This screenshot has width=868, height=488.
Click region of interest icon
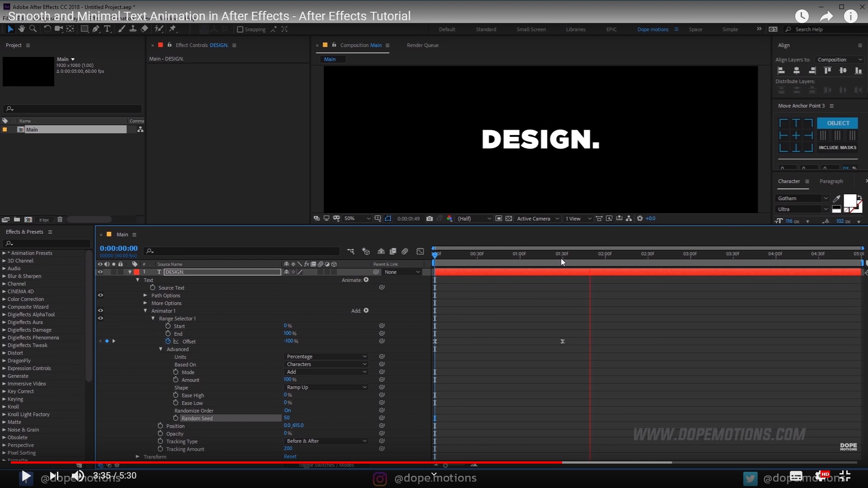(499, 219)
